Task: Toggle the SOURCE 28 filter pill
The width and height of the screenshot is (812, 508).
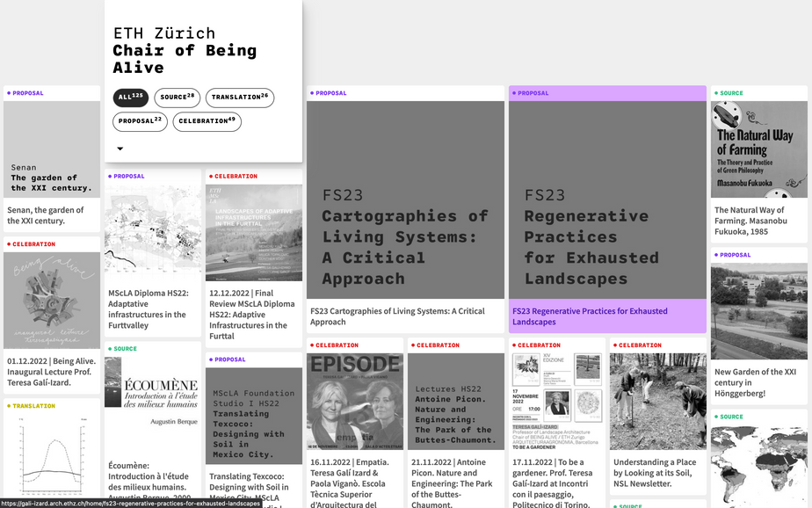Action: coord(177,98)
